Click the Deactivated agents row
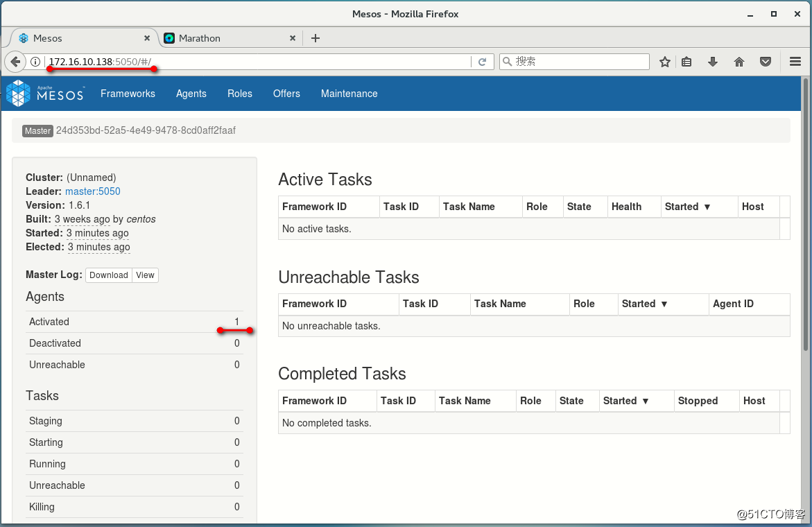This screenshot has width=812, height=527. (134, 343)
